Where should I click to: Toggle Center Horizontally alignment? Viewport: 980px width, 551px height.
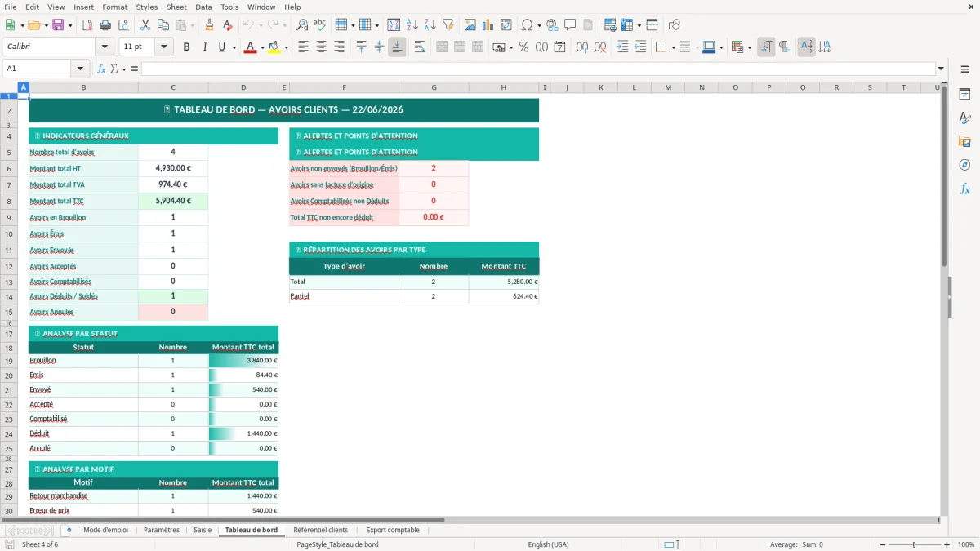click(x=321, y=47)
